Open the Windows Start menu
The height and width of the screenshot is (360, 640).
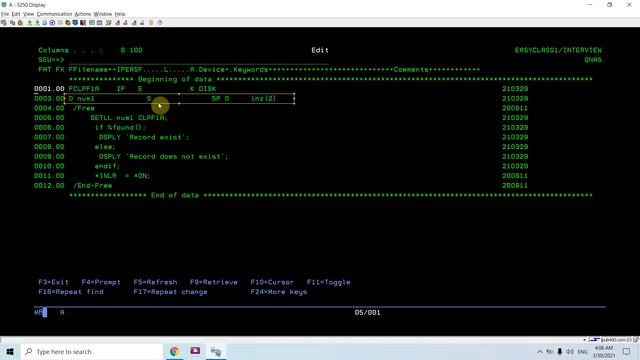click(x=10, y=351)
